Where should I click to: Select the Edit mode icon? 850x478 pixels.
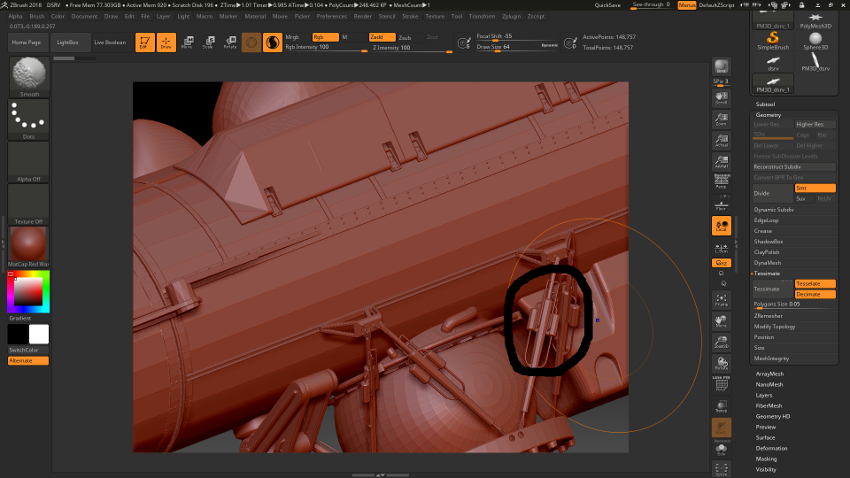[145, 42]
